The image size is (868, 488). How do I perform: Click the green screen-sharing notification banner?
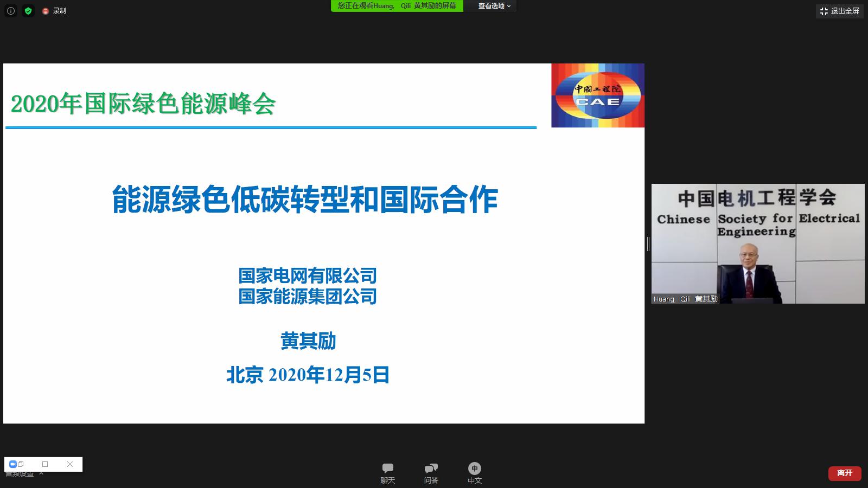tap(397, 6)
